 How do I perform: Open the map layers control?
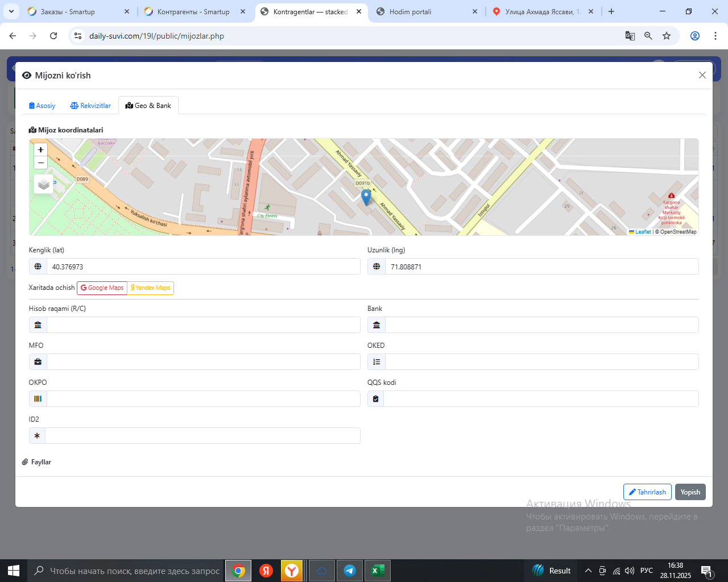click(x=44, y=184)
